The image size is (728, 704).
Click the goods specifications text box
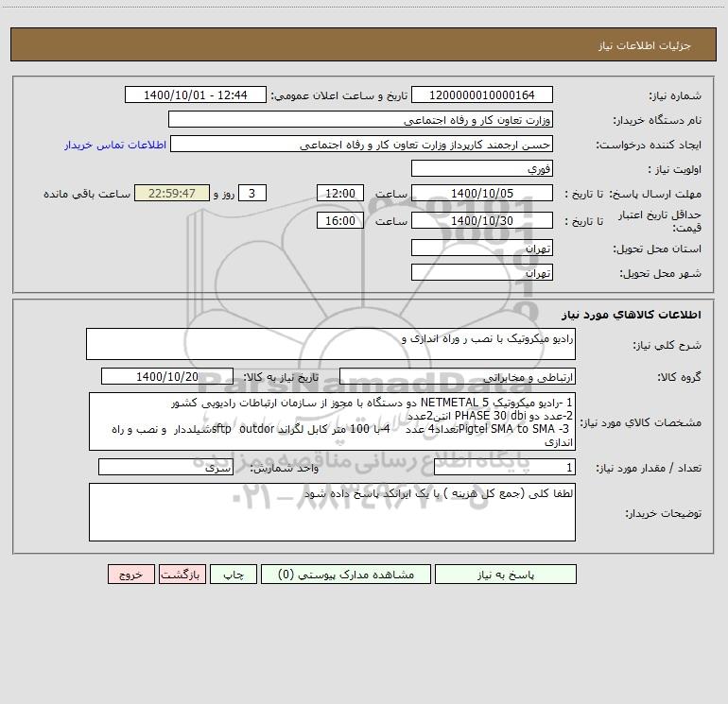point(332,421)
